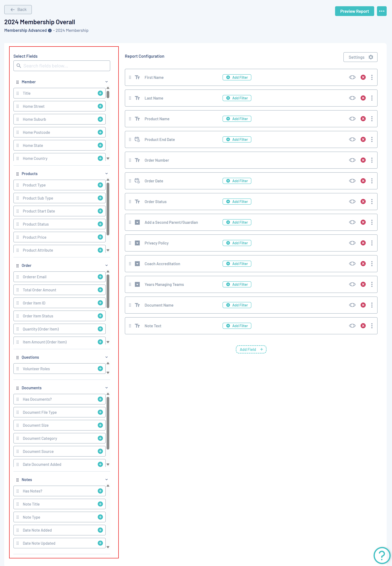
Task: Click Preview Report button
Action: pos(354,11)
